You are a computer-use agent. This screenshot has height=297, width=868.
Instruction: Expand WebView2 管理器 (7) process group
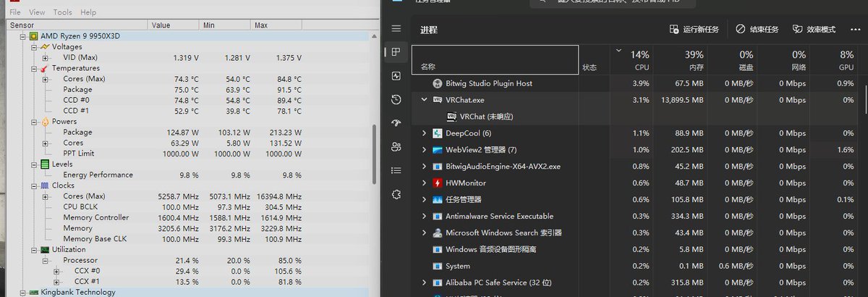424,150
